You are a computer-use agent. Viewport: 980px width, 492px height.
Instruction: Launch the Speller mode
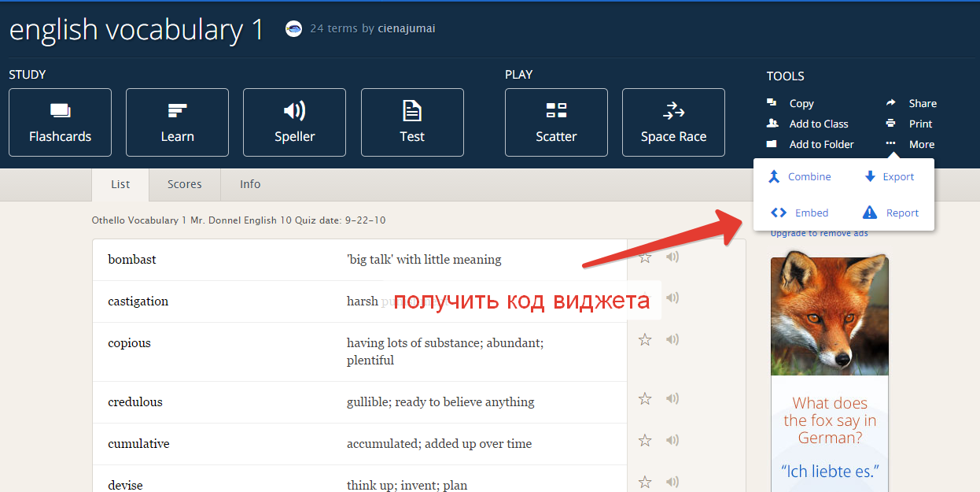(294, 122)
